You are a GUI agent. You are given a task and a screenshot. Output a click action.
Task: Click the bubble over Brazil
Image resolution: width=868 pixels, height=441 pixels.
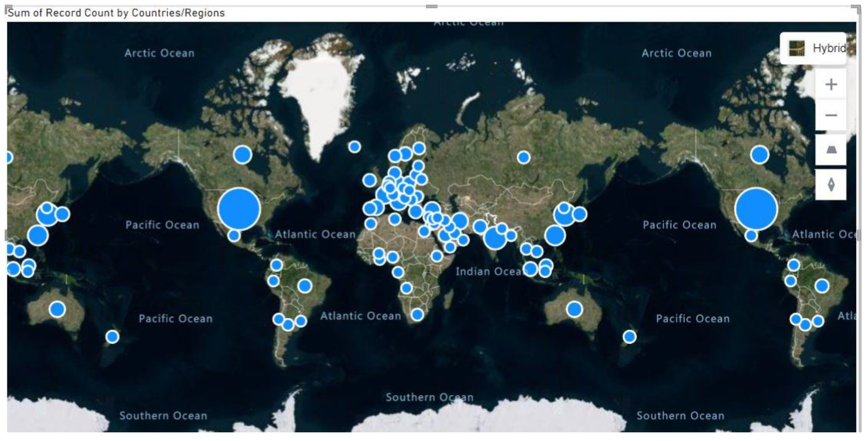pos(305,286)
